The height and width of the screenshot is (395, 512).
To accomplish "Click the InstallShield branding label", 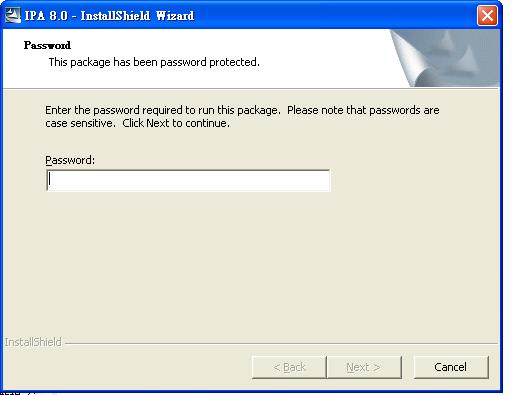I will pyautogui.click(x=33, y=342).
